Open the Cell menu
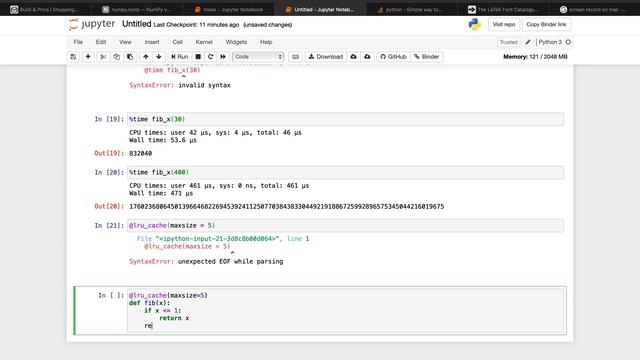 tap(178, 42)
